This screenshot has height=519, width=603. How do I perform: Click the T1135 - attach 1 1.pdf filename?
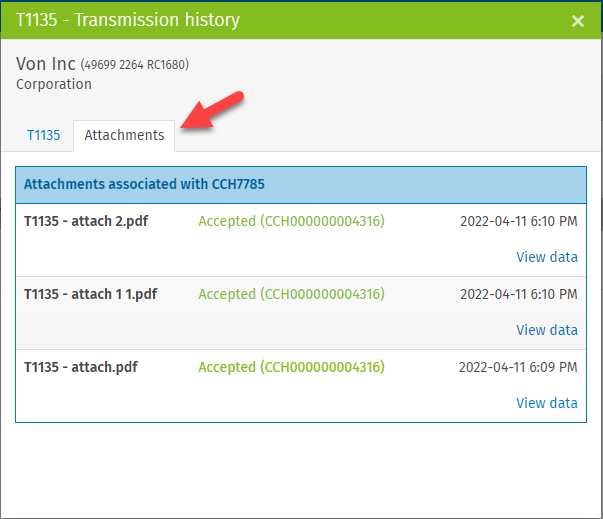pos(90,294)
